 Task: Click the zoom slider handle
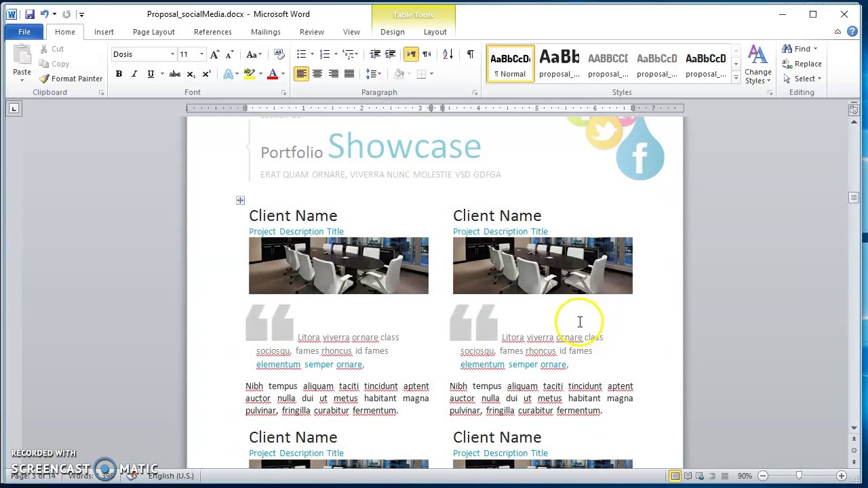pyautogui.click(x=799, y=476)
